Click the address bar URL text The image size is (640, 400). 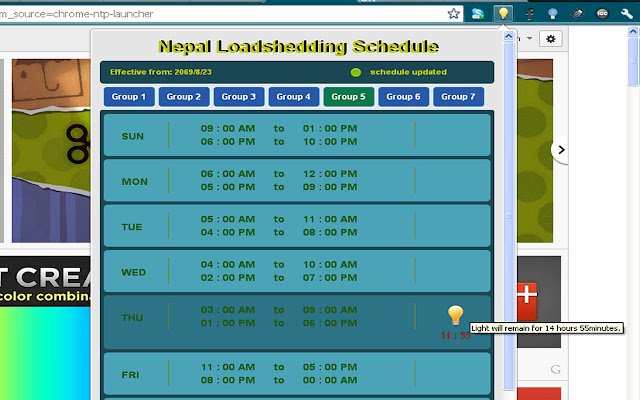click(x=77, y=14)
